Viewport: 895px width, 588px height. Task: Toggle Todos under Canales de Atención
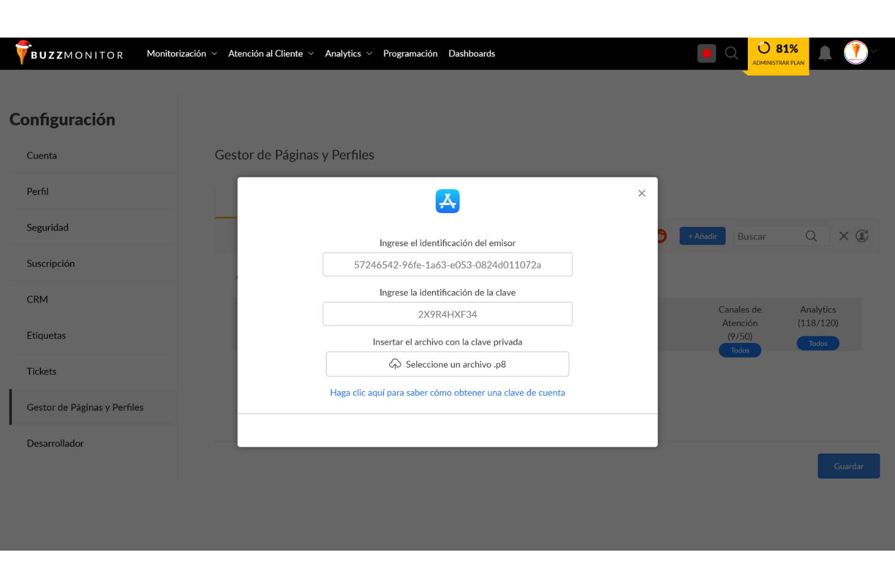[x=740, y=350]
